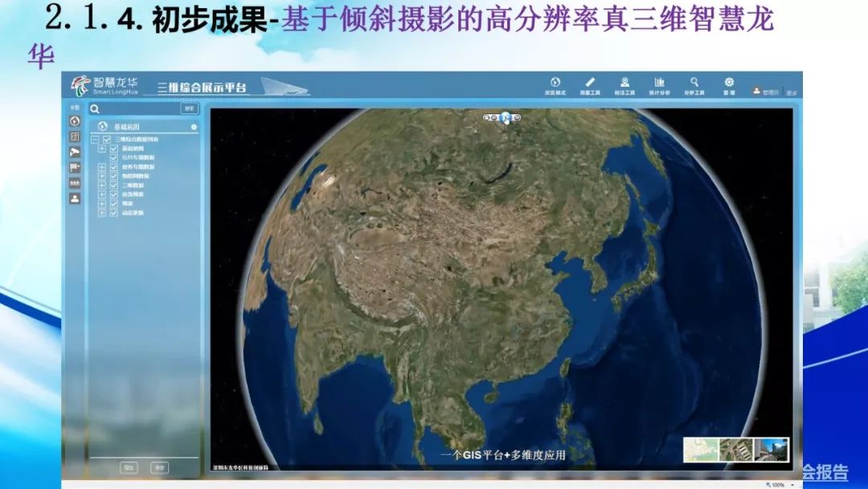This screenshot has width=868, height=489.
Task: Select the surveillance camera sidebar icon
Action: coord(75,152)
